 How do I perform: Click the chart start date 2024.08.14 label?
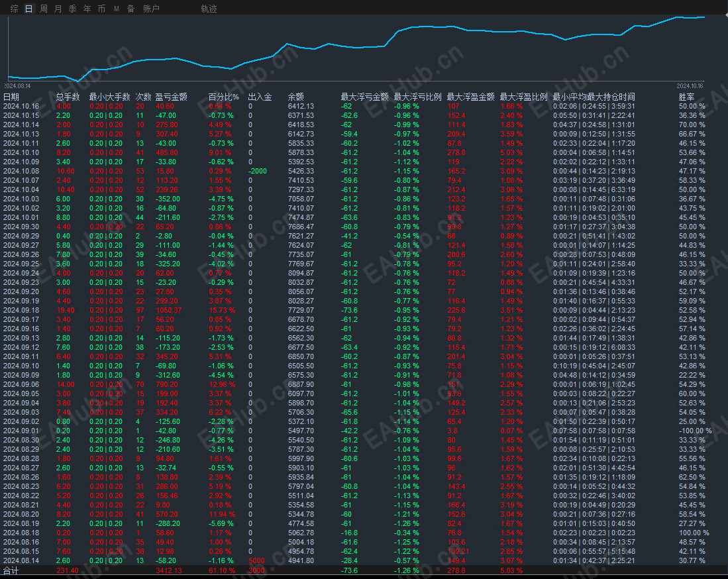(x=17, y=86)
